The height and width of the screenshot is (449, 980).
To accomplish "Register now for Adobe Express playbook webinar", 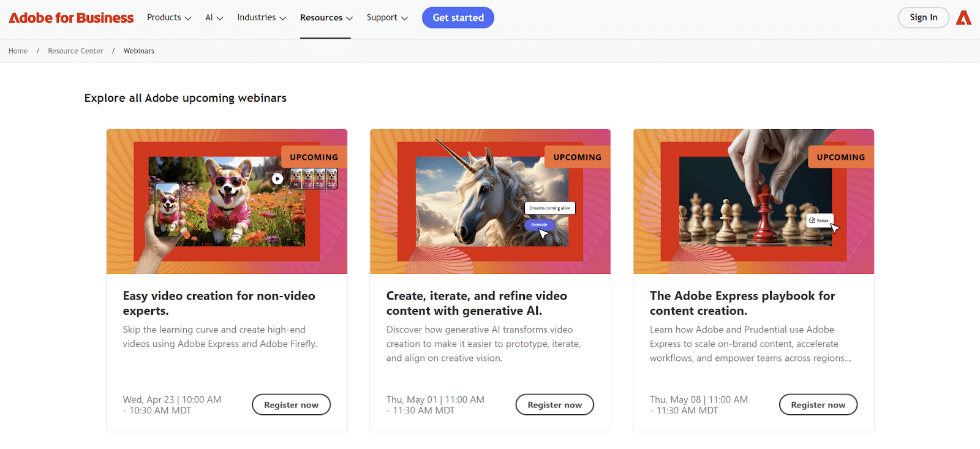I will tap(818, 405).
